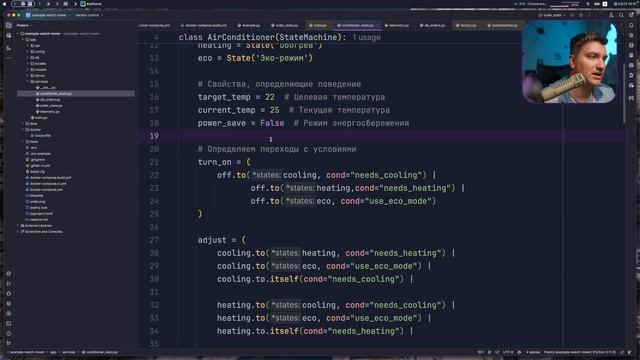The height and width of the screenshot is (360, 640).
Task: Open IDE settings gear icon at top right
Action: point(631,15)
